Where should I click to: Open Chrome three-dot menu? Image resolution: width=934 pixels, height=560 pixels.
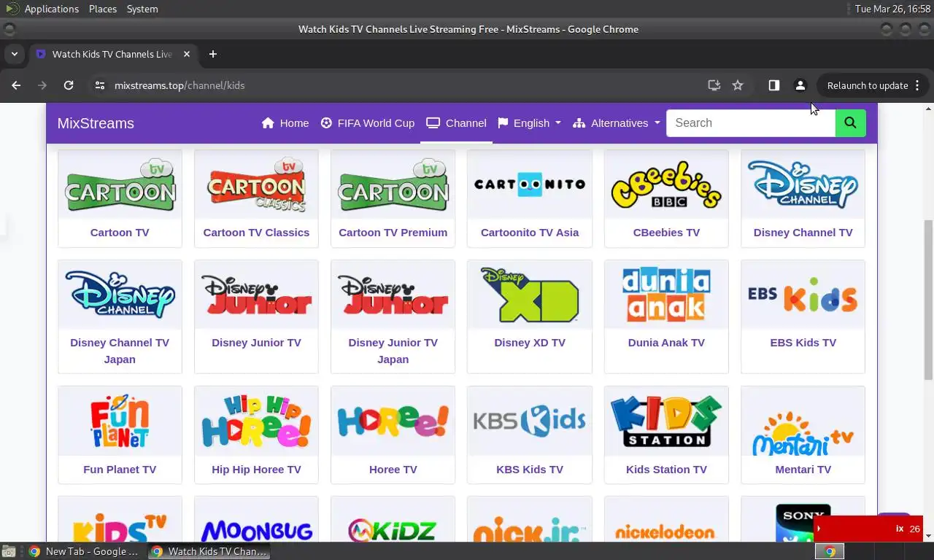click(x=917, y=85)
